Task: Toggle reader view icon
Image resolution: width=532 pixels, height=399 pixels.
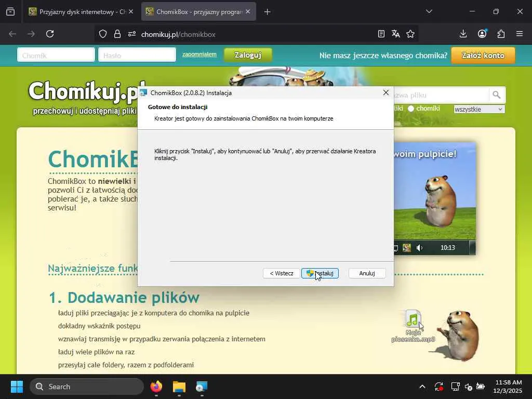Action: pyautogui.click(x=381, y=34)
